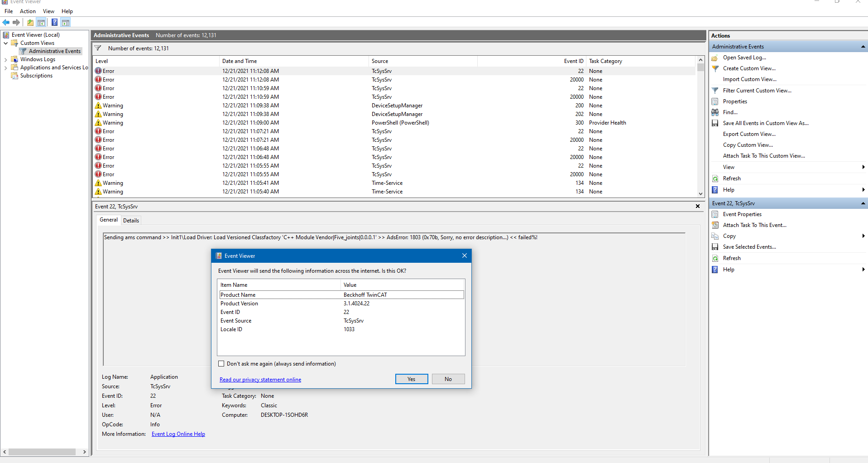Click Refresh icon under Administrative Events actions

pos(715,178)
